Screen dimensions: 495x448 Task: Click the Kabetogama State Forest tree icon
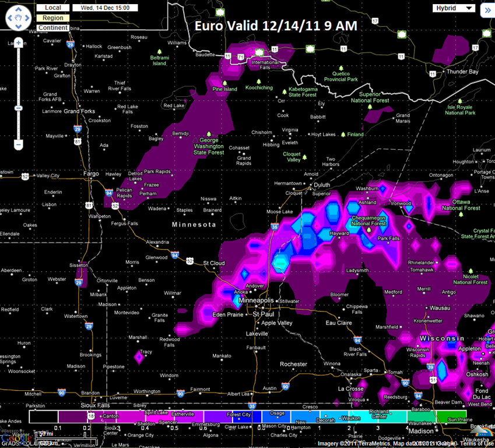click(284, 92)
